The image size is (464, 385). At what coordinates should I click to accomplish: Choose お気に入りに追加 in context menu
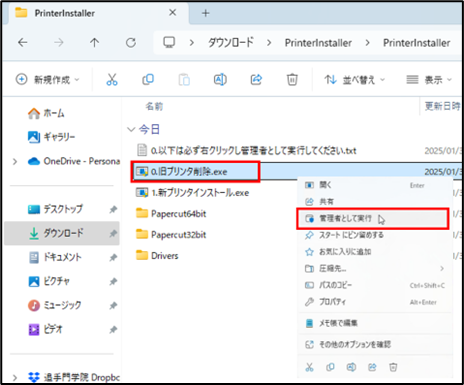coord(375,252)
